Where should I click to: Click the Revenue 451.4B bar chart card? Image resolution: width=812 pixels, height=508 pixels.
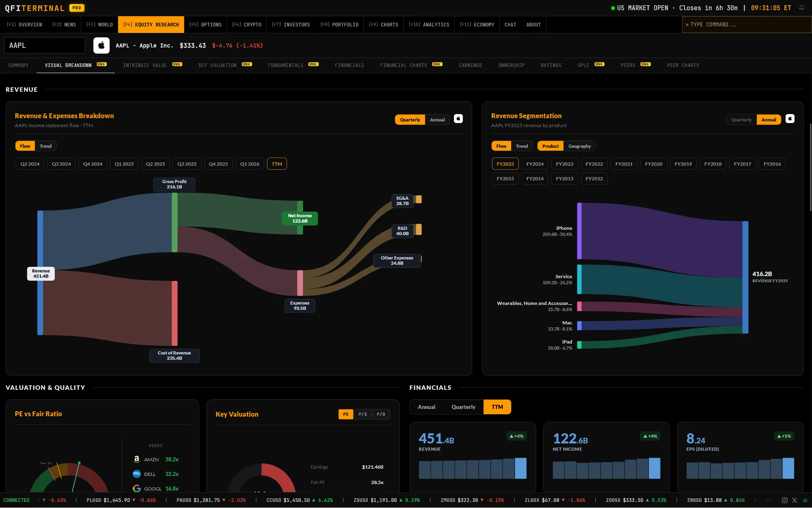click(x=473, y=457)
